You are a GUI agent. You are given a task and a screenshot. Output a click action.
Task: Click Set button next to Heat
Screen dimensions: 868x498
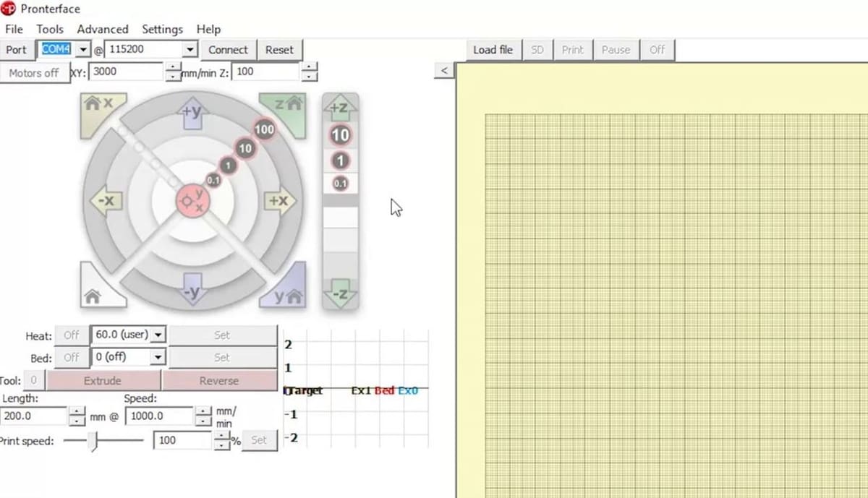click(222, 335)
